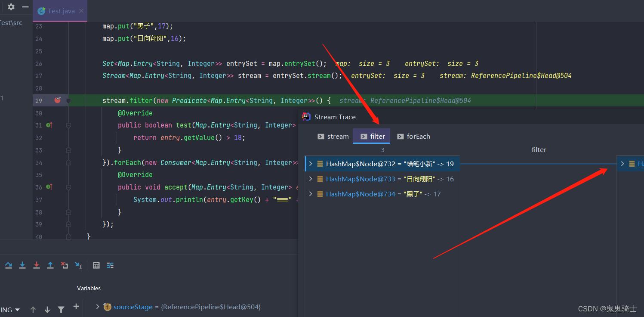Click 'Predicate' class name on line 29
This screenshot has width=644, height=317.
(x=189, y=100)
